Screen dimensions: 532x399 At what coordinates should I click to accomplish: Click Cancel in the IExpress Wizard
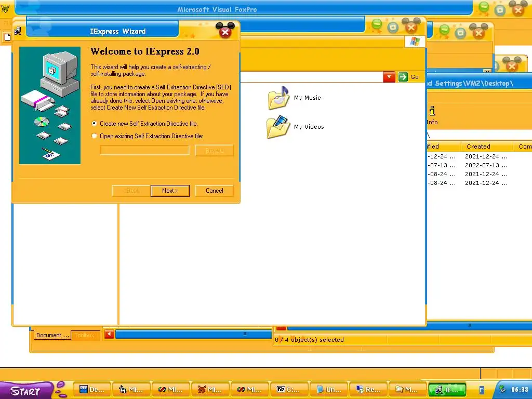pos(214,191)
